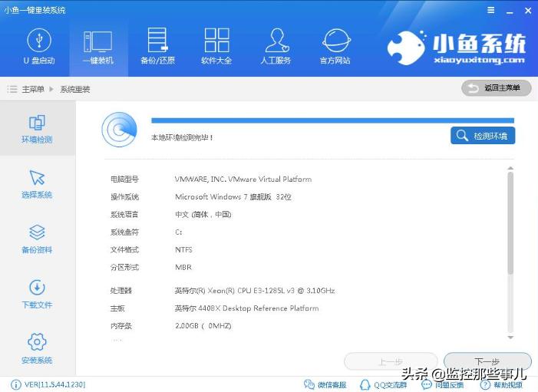Select 安装系统 step in sidebar

pyautogui.click(x=37, y=349)
